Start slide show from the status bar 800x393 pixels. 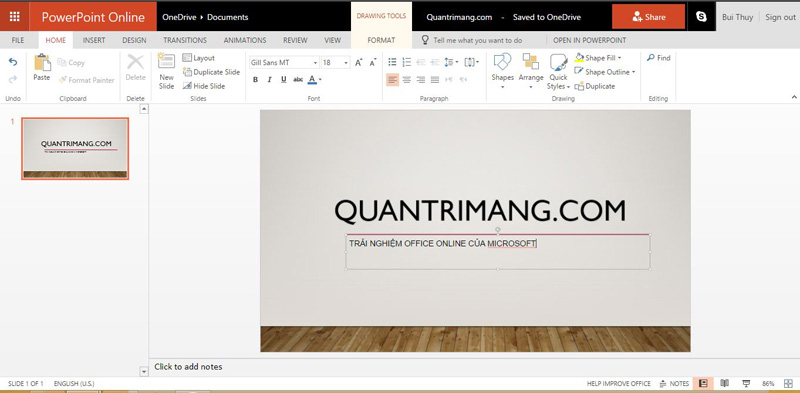coord(746,383)
